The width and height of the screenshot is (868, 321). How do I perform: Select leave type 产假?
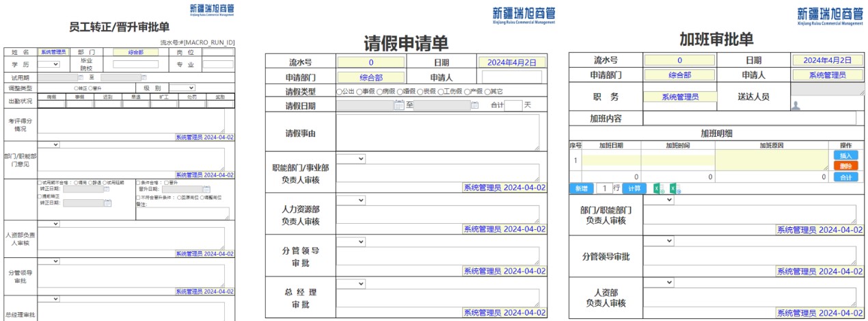click(x=468, y=91)
